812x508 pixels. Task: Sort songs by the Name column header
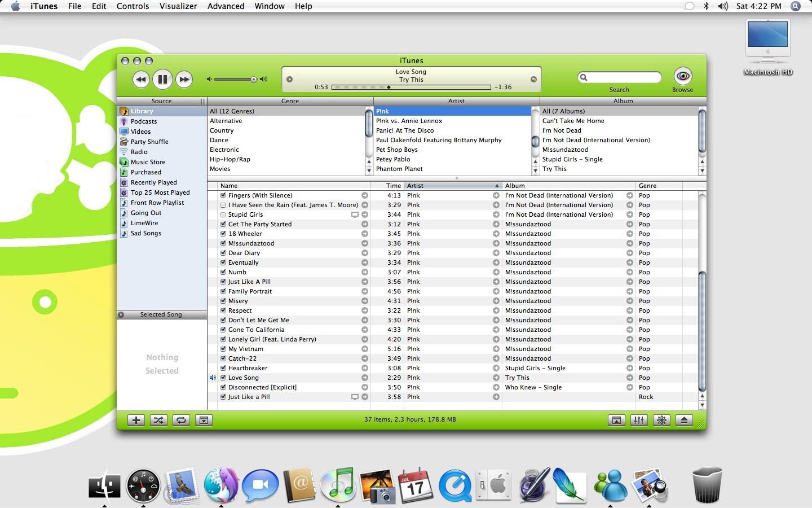click(x=294, y=186)
